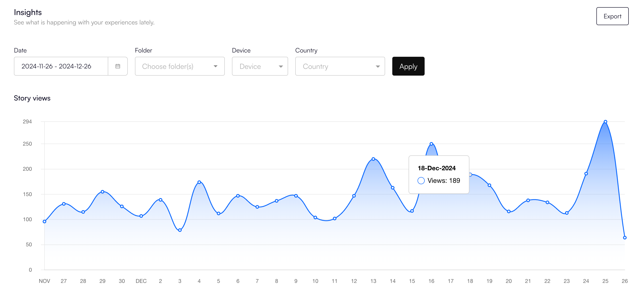Click the data point at DEC 1
The height and width of the screenshot is (306, 644).
point(141,216)
